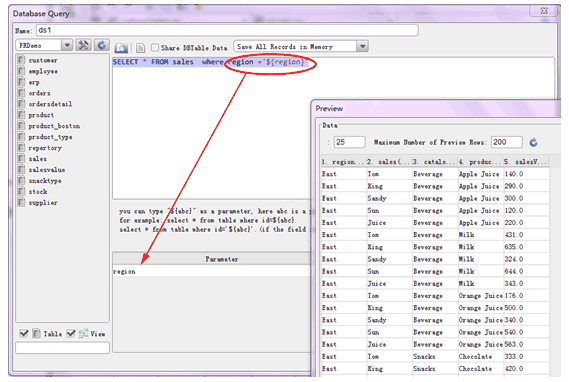Click the preview query icon
Viewport: 569px width, 382px height.
click(121, 48)
